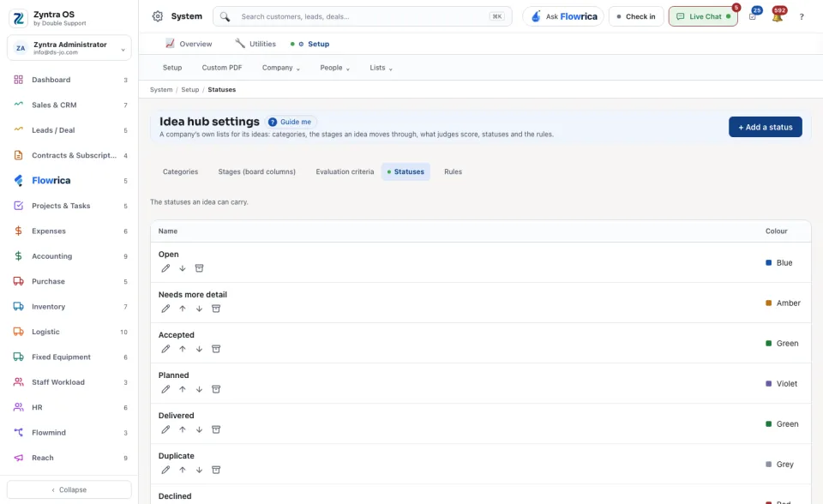
Task: Open the tasks checklist icon with badge 25
Action: (x=753, y=16)
